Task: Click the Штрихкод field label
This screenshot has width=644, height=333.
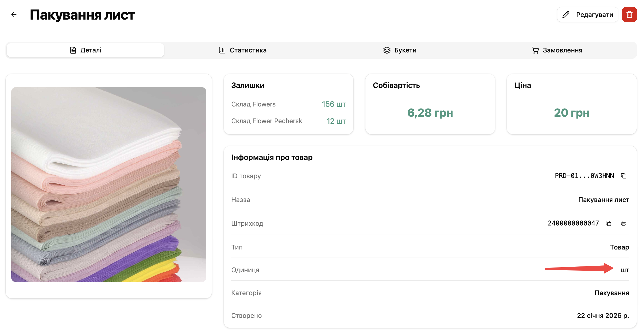Action: (247, 223)
